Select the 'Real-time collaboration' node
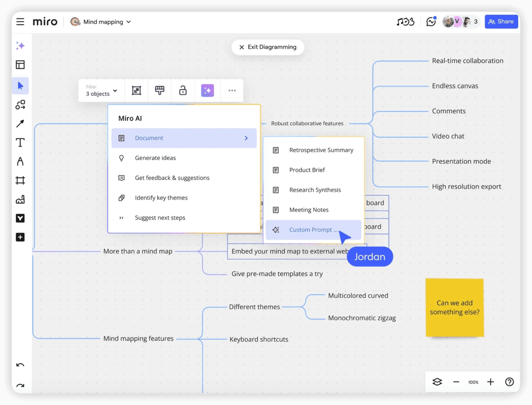 tap(468, 61)
